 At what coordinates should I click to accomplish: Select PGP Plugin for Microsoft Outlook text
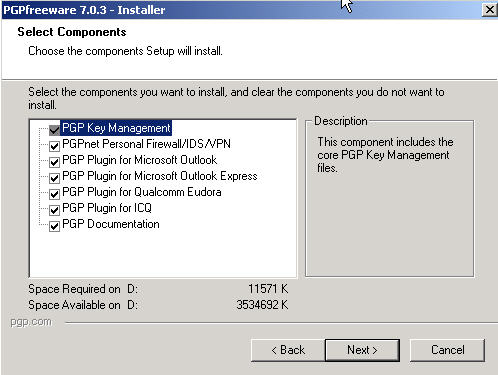(x=140, y=160)
